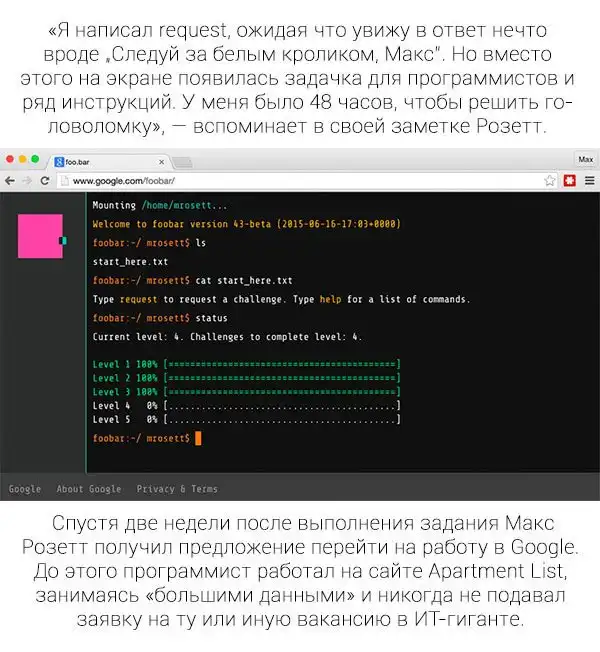Click the Google favicon on the tab
600x652 pixels.
point(59,162)
